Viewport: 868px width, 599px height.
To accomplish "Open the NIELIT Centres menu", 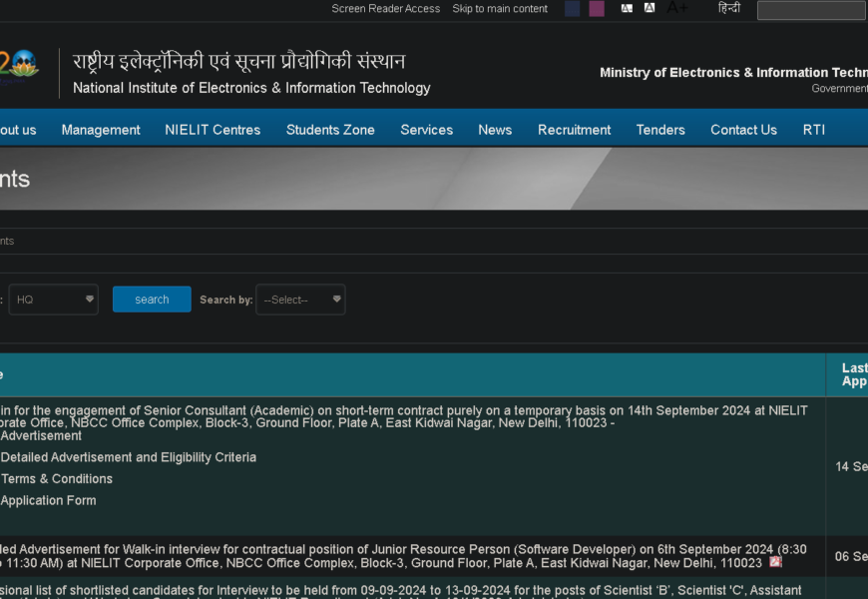I will [x=213, y=130].
